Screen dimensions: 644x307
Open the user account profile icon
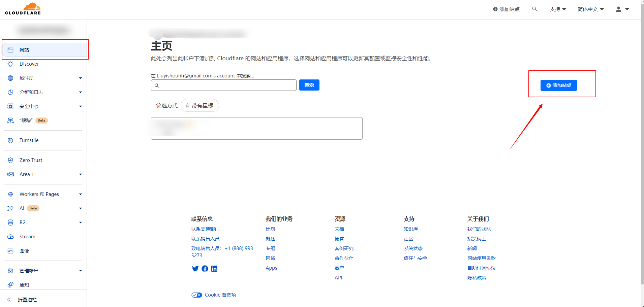pyautogui.click(x=618, y=9)
